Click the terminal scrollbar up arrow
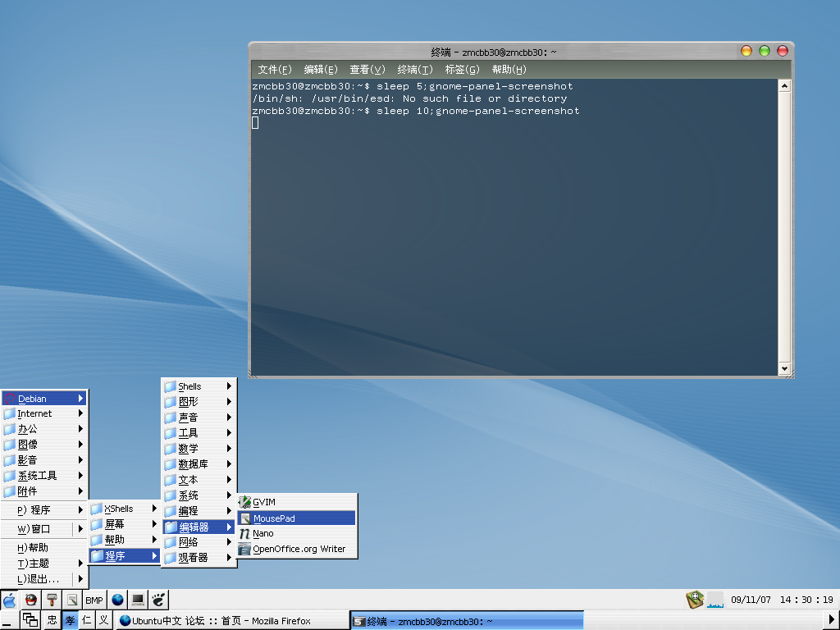The height and width of the screenshot is (630, 840). click(784, 85)
